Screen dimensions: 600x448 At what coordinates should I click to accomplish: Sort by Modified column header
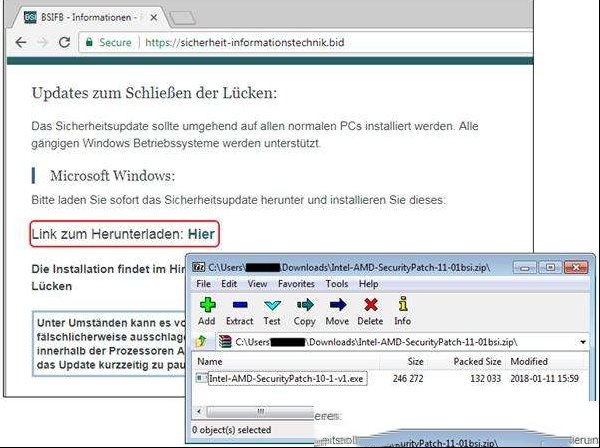coord(529,362)
